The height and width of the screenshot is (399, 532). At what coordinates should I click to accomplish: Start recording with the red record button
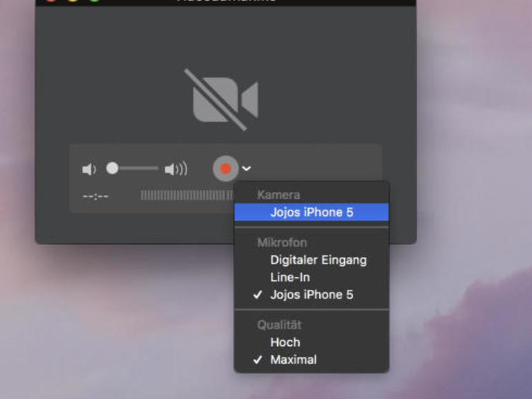click(x=226, y=168)
